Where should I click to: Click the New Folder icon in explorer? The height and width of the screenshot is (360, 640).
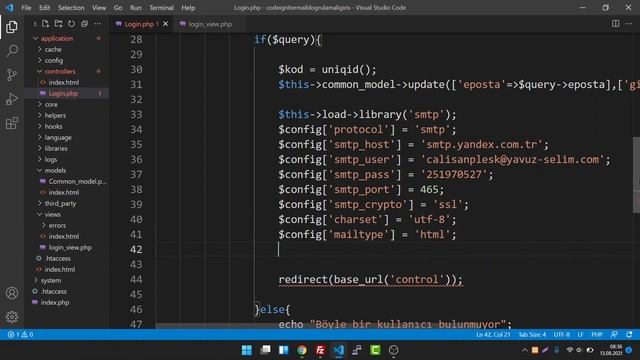tap(58, 24)
